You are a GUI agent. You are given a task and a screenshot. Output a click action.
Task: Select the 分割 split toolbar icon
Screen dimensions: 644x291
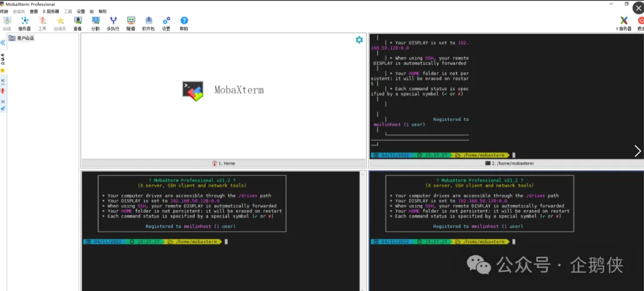click(x=95, y=23)
